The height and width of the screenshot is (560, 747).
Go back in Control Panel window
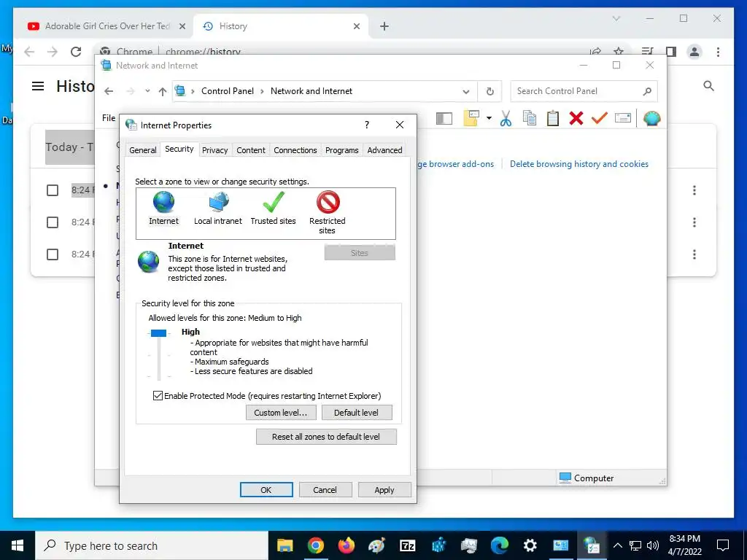tap(109, 91)
